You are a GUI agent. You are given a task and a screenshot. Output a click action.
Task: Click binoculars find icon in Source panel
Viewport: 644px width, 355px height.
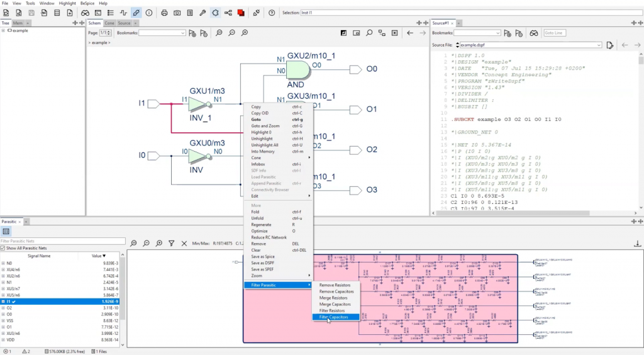pos(533,33)
